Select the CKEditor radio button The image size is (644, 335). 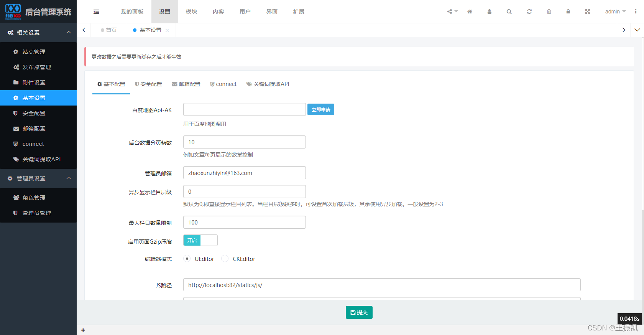coord(225,259)
